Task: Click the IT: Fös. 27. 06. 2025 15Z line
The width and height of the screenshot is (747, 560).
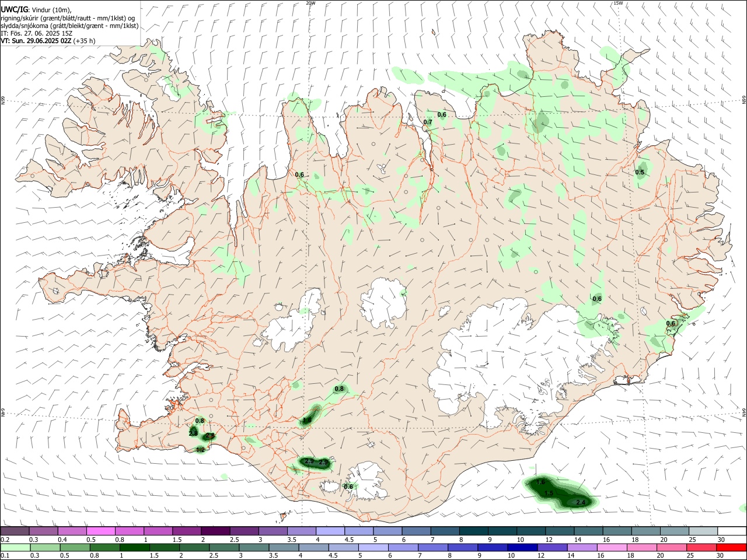Action: pyautogui.click(x=36, y=33)
